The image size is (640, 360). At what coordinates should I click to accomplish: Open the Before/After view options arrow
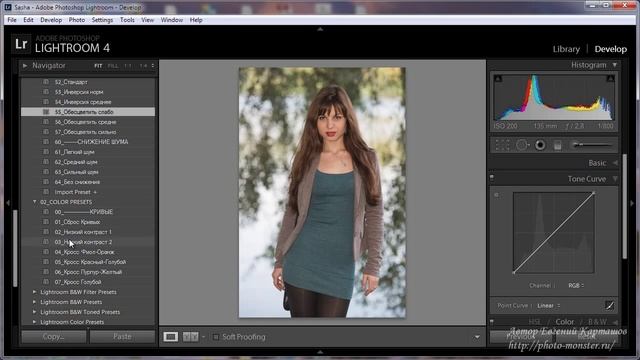203,337
